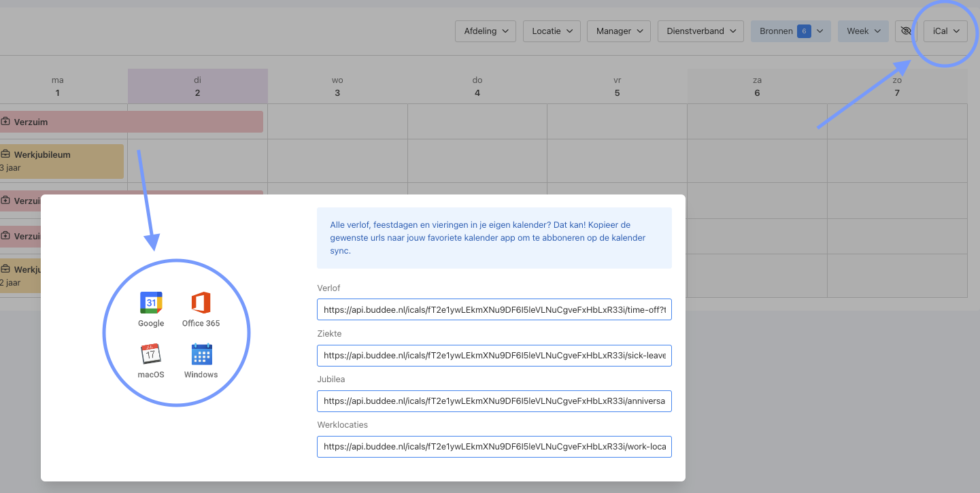Select the Verlof iCal URL field
The height and width of the screenshot is (493, 980).
(494, 309)
